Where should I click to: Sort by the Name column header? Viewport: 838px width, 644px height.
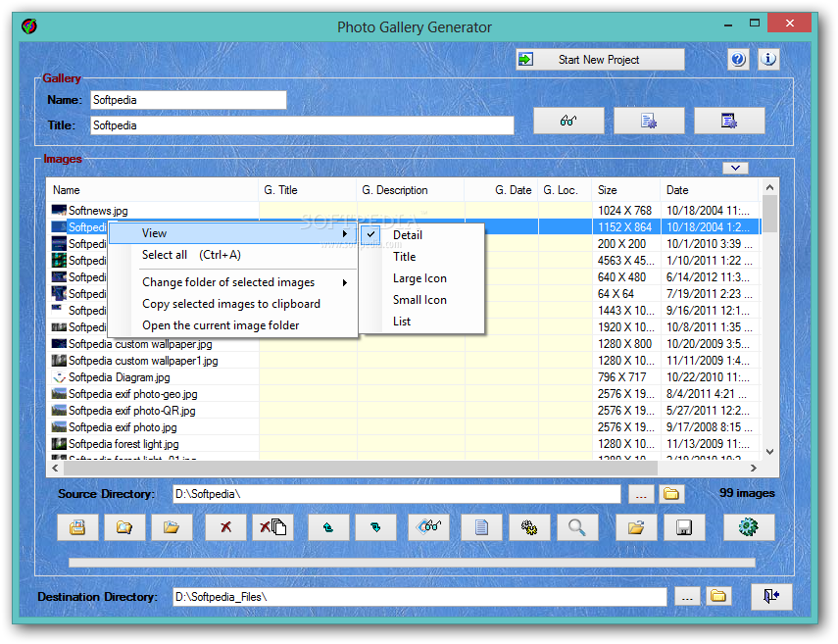152,190
